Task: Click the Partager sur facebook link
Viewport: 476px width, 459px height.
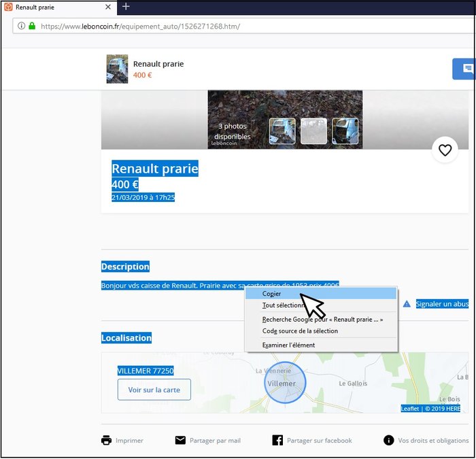Action: coord(320,440)
